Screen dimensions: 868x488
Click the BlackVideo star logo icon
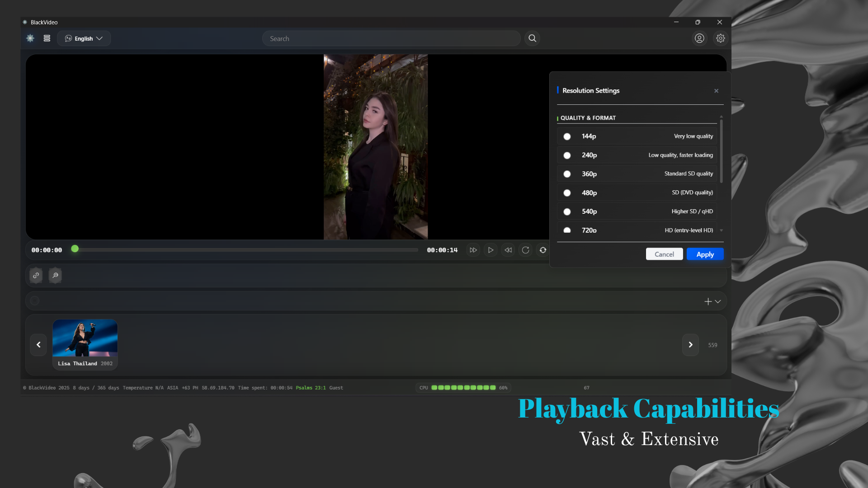click(30, 38)
